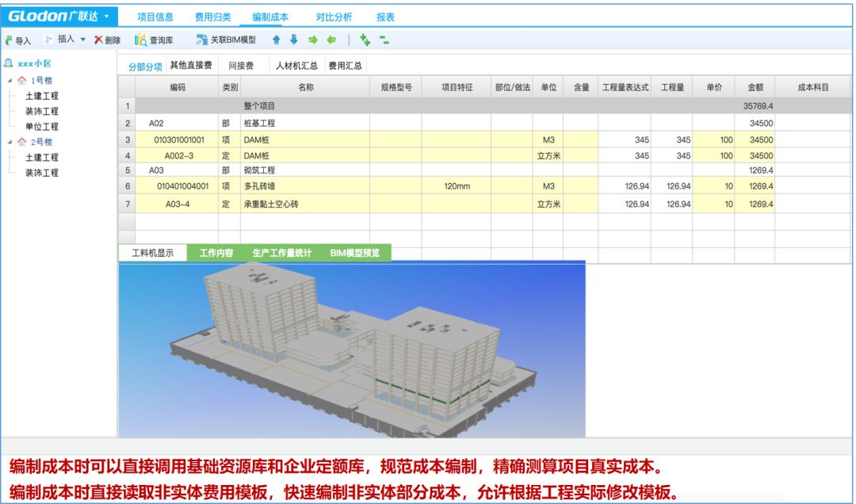Click the green minus collapse icon
The width and height of the screenshot is (856, 504).
[384, 40]
